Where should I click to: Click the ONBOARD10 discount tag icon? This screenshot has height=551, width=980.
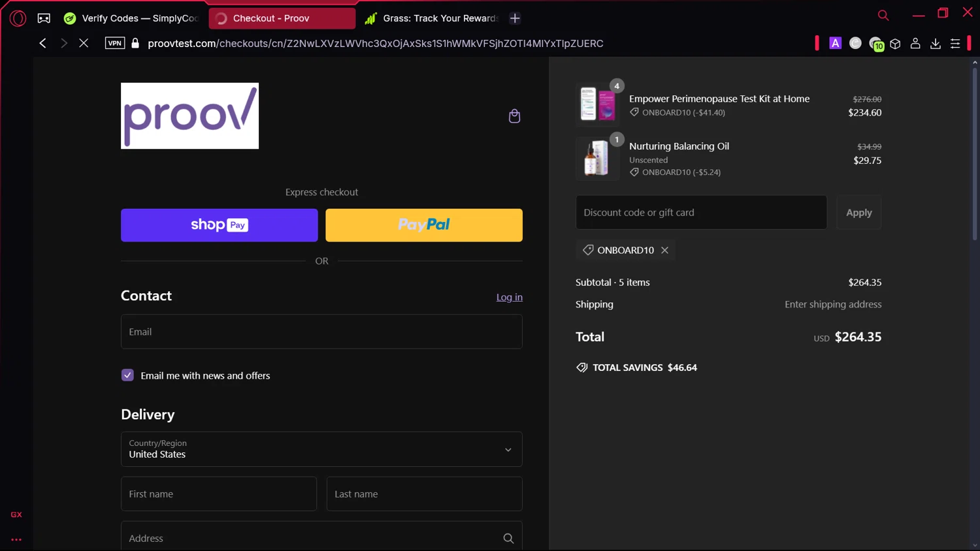(588, 250)
